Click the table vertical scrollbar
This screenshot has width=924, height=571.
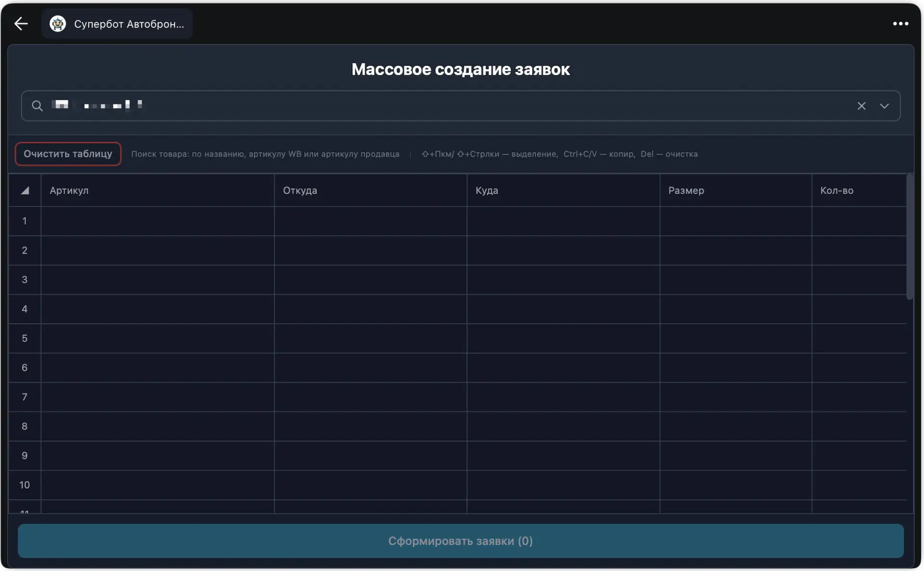[909, 237]
